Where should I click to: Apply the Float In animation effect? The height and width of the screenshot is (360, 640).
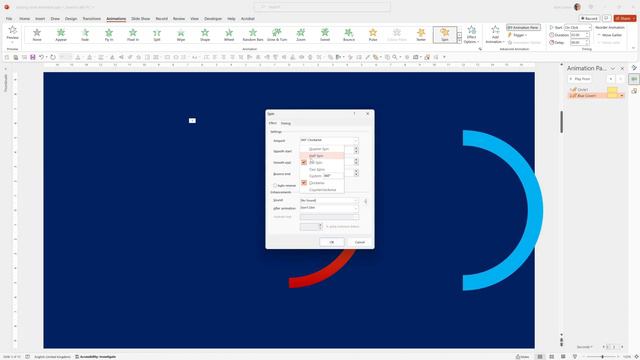pyautogui.click(x=133, y=35)
